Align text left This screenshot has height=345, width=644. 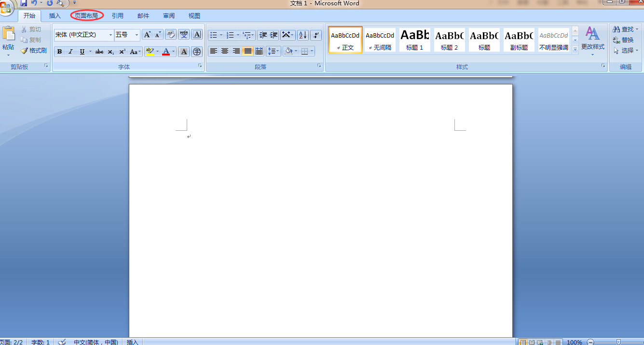[x=214, y=51]
